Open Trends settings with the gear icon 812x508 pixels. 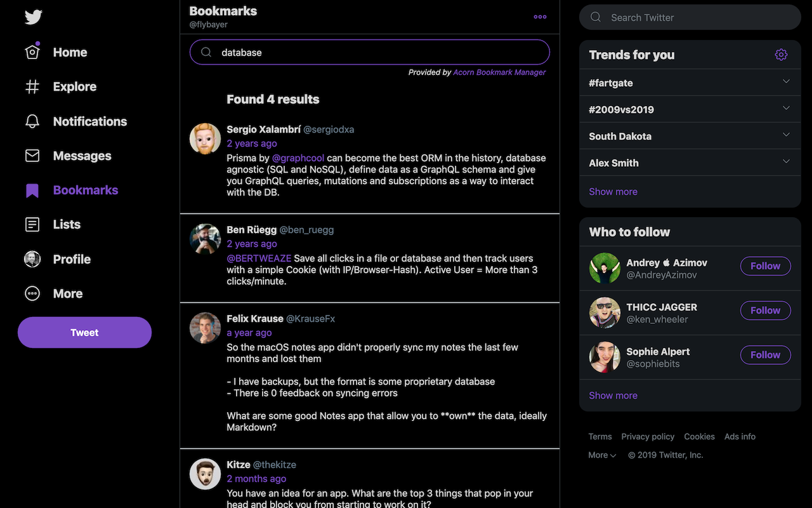[781, 55]
